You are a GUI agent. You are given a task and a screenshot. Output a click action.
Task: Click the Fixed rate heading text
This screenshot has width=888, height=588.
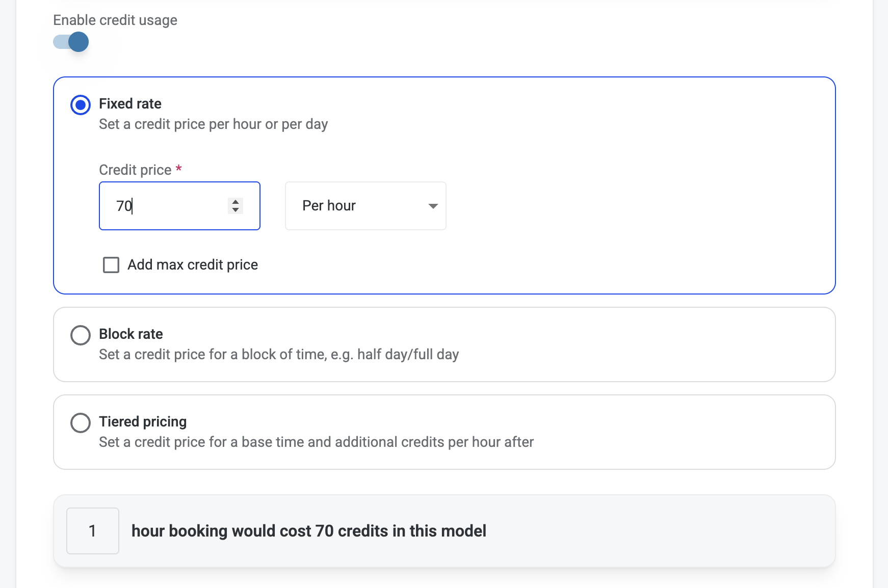(x=130, y=103)
